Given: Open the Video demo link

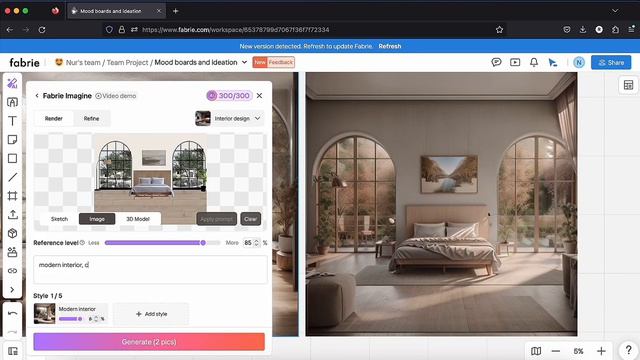Looking at the screenshot, I should pyautogui.click(x=116, y=96).
